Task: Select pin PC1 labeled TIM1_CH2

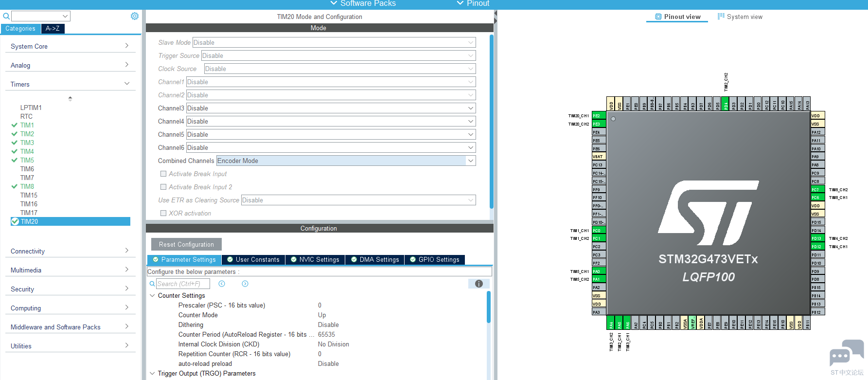Action: point(599,238)
